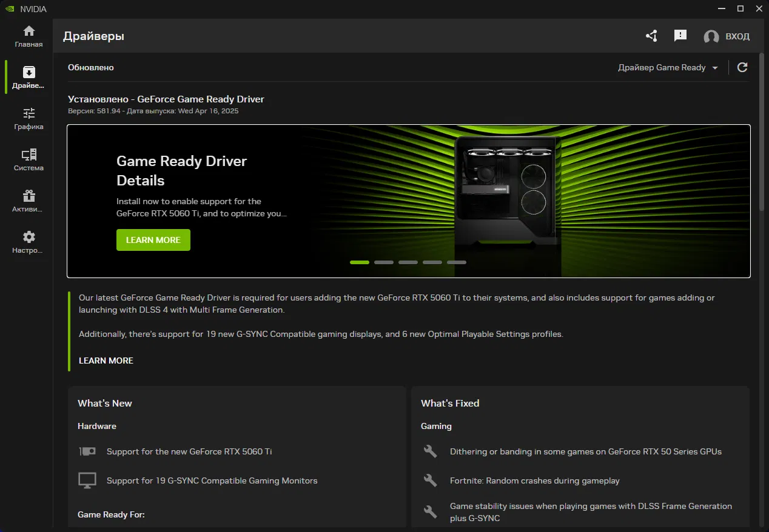This screenshot has width=769, height=532.
Task: Open the Графика settings section
Action: coord(29,119)
